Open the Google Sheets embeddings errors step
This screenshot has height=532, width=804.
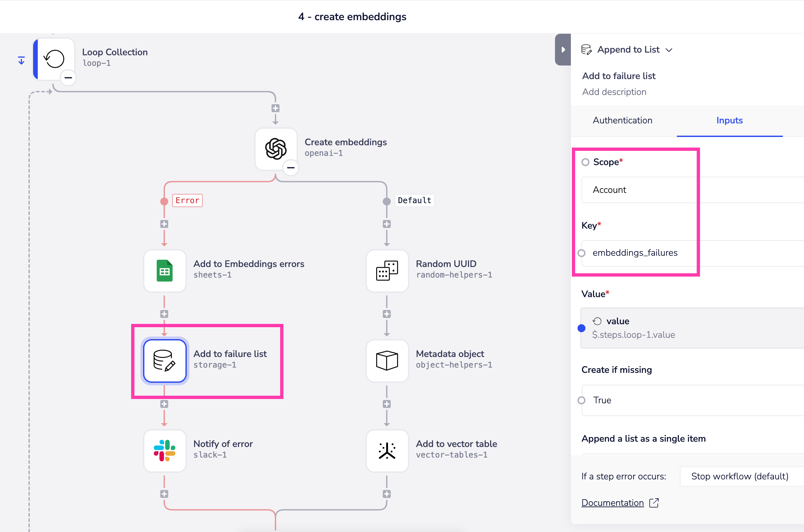(x=165, y=271)
